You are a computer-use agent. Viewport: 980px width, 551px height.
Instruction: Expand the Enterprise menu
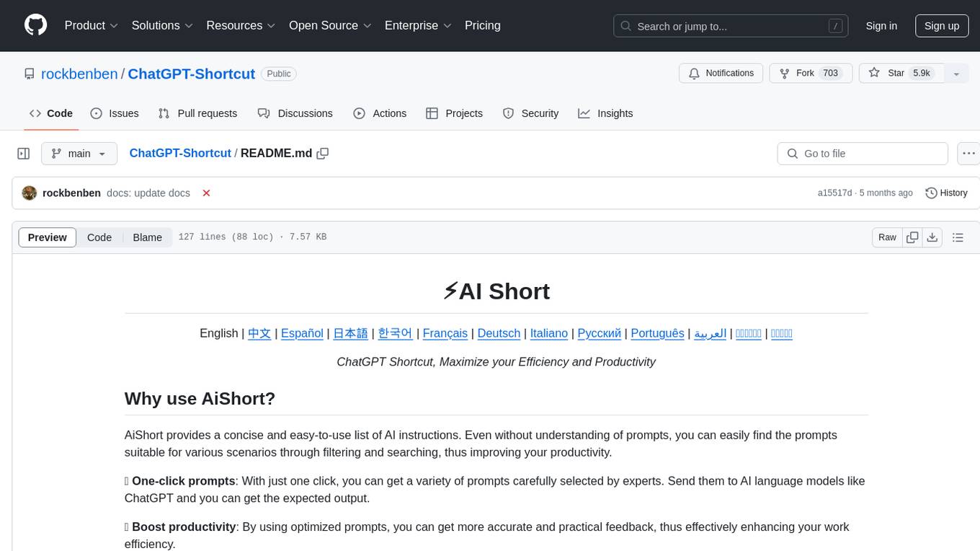click(x=418, y=25)
